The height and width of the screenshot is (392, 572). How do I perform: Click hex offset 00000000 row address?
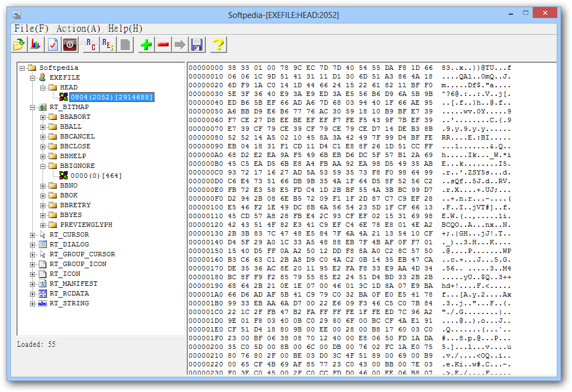(206, 68)
